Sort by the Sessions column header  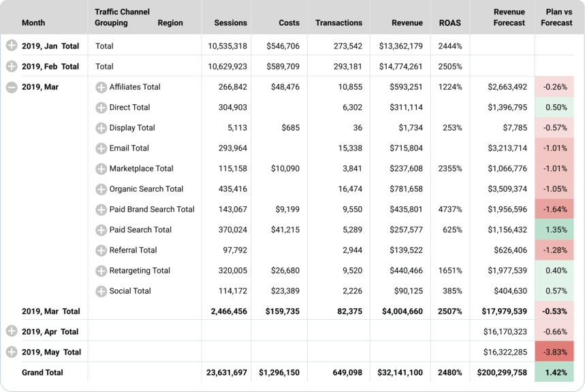[x=230, y=22]
